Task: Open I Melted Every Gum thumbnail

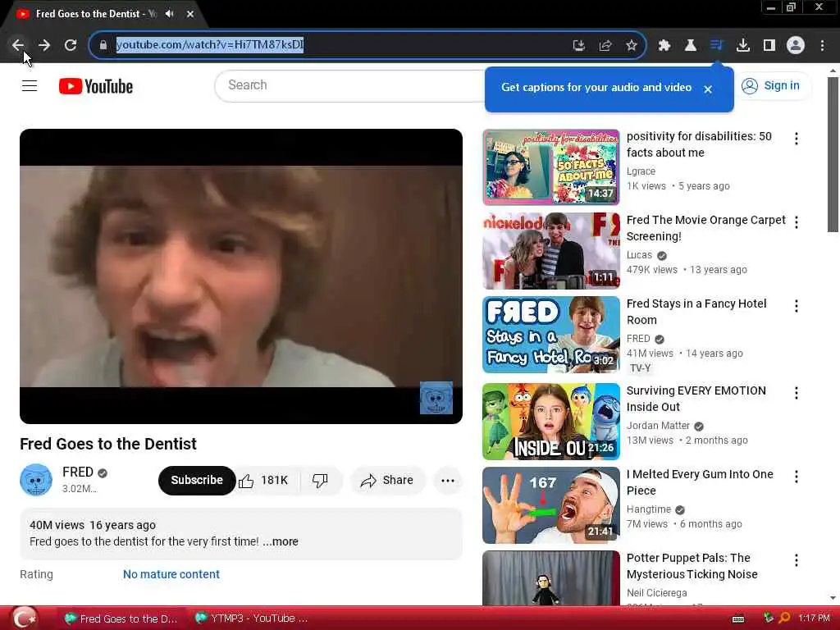Action: tap(550, 505)
